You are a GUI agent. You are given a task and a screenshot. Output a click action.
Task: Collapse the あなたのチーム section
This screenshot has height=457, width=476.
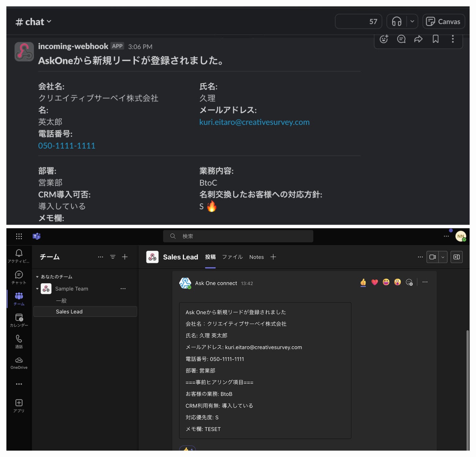[x=37, y=277]
